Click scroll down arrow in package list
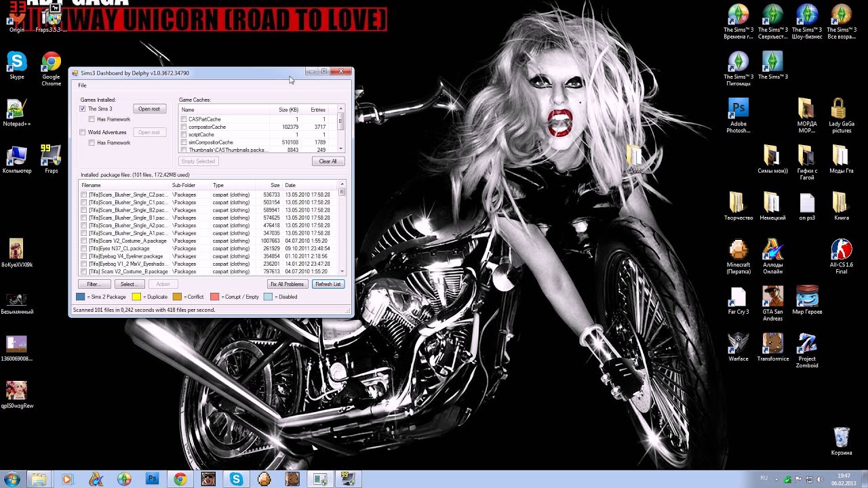Image resolution: width=868 pixels, height=488 pixels. tap(342, 272)
